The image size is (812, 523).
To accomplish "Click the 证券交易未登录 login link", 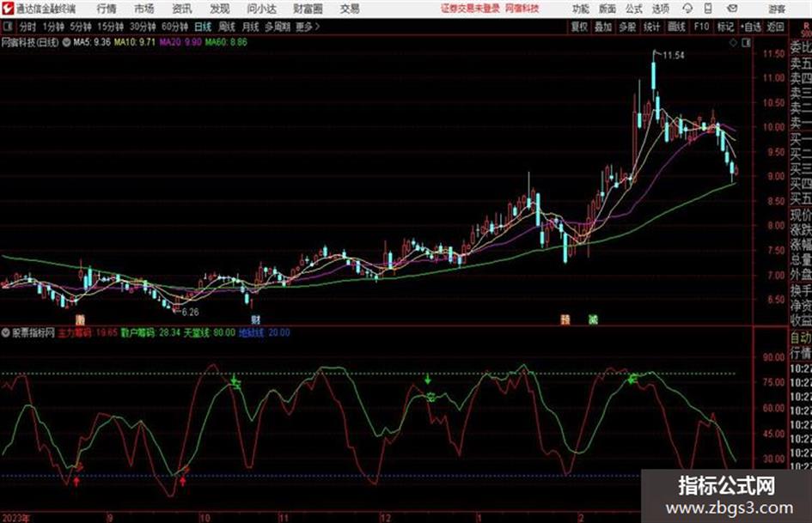I will 470,9.
